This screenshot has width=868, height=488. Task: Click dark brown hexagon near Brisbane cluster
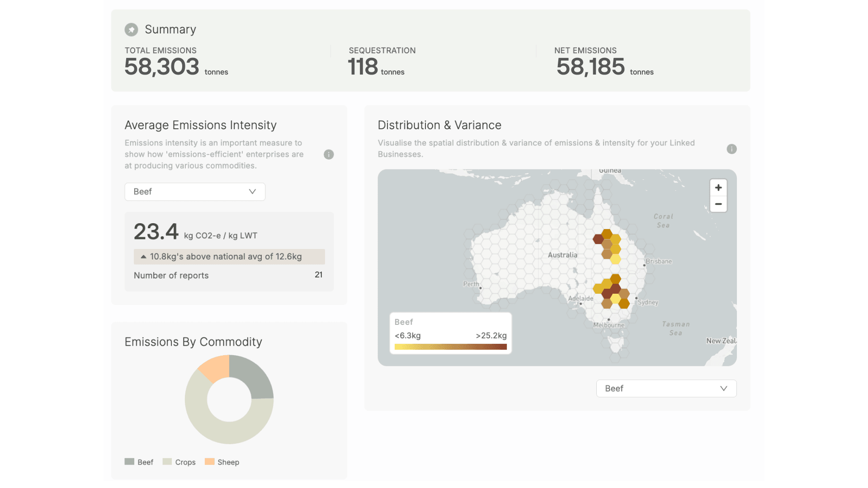598,239
